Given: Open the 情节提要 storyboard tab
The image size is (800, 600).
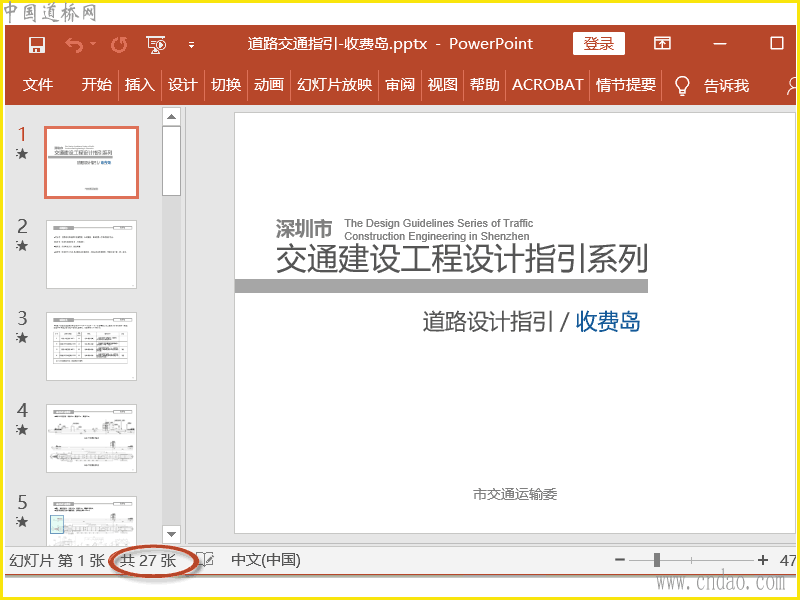Looking at the screenshot, I should [626, 84].
